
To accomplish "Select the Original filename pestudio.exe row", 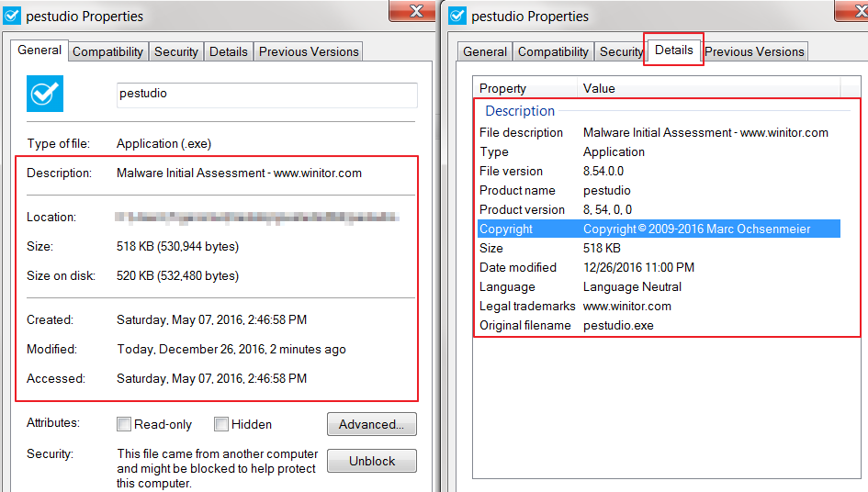I will click(x=659, y=326).
